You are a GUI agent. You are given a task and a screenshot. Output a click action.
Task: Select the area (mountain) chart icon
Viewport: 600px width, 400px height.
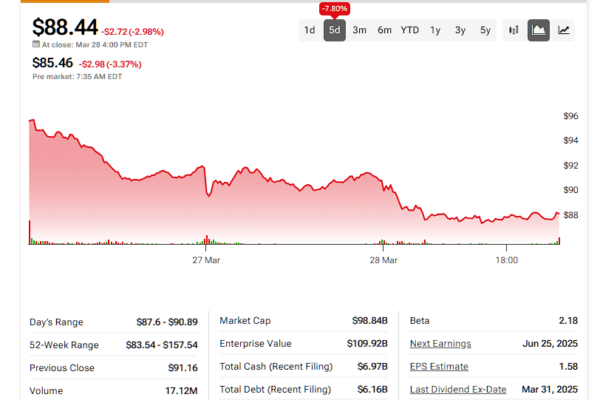click(538, 30)
